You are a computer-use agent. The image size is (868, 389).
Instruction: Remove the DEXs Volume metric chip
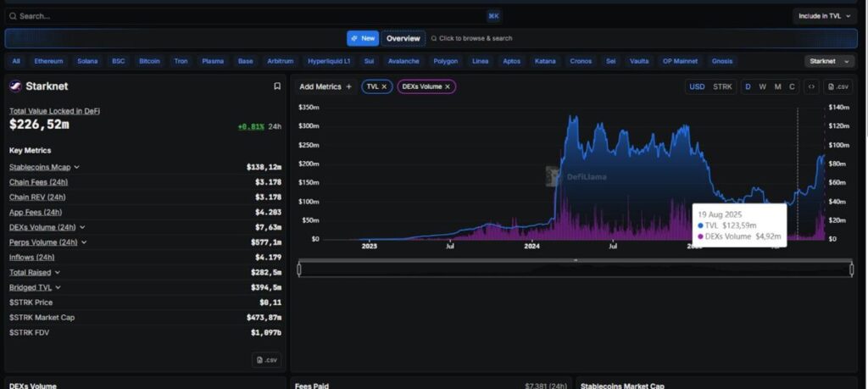pos(448,86)
